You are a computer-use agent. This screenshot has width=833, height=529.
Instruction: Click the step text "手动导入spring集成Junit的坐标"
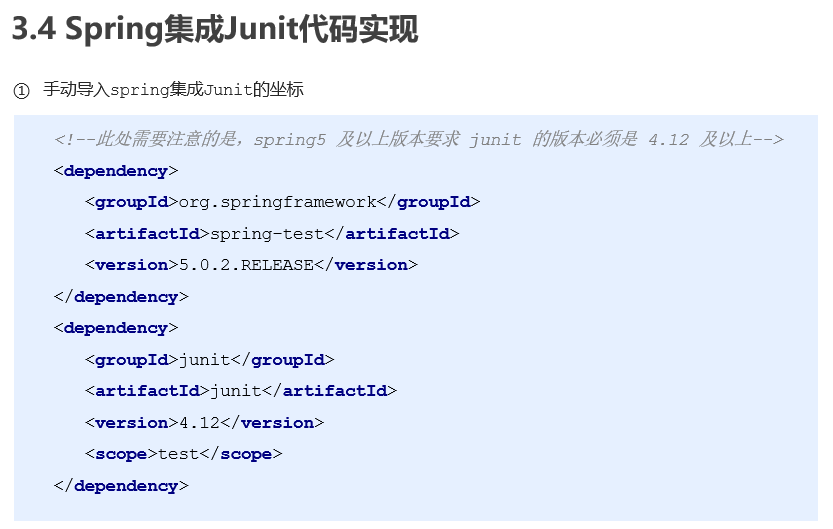coord(173,89)
